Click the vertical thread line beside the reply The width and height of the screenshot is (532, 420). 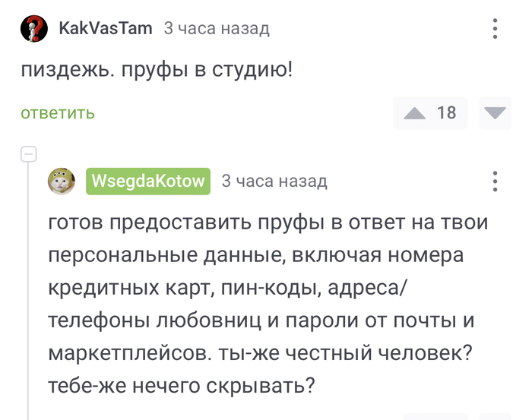(29, 304)
